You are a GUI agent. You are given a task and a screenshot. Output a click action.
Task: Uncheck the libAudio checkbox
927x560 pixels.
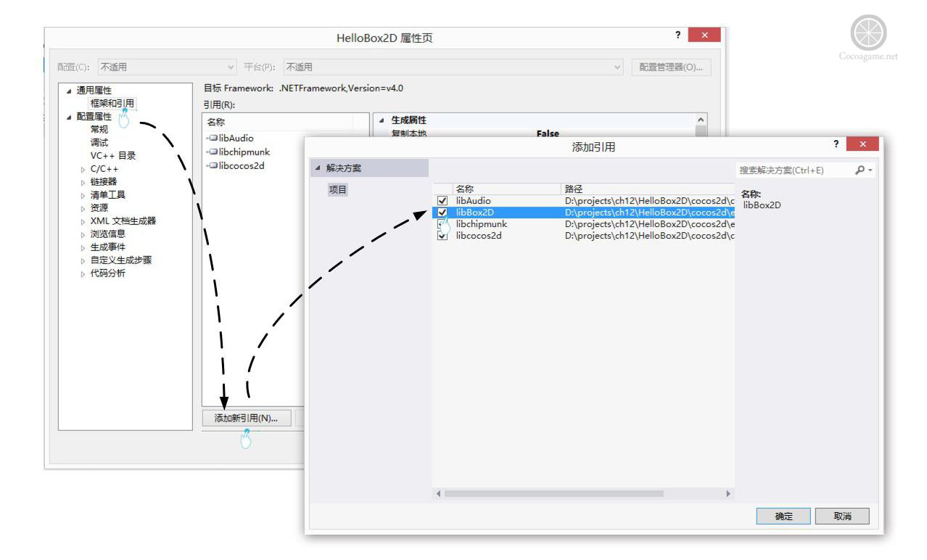443,201
